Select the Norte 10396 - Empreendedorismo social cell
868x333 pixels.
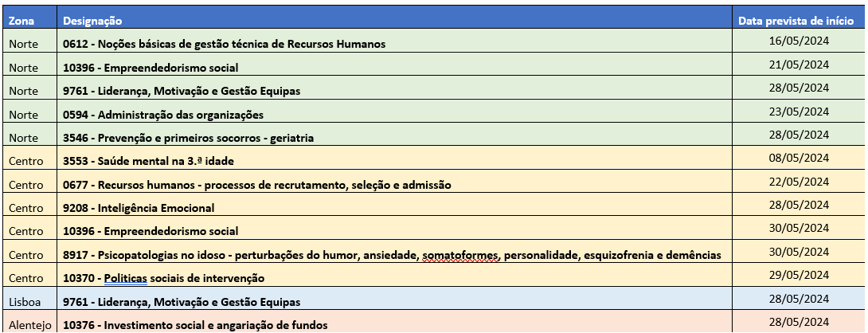[x=395, y=65]
